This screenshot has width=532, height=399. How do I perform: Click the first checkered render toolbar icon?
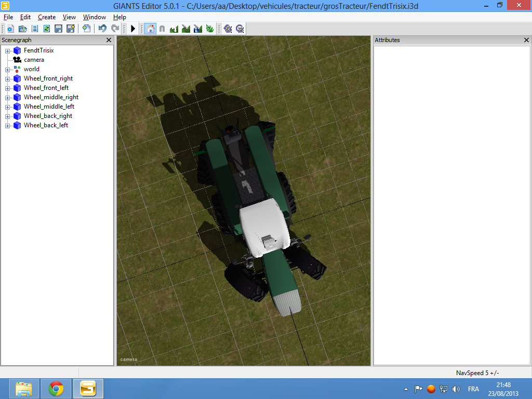coord(228,29)
